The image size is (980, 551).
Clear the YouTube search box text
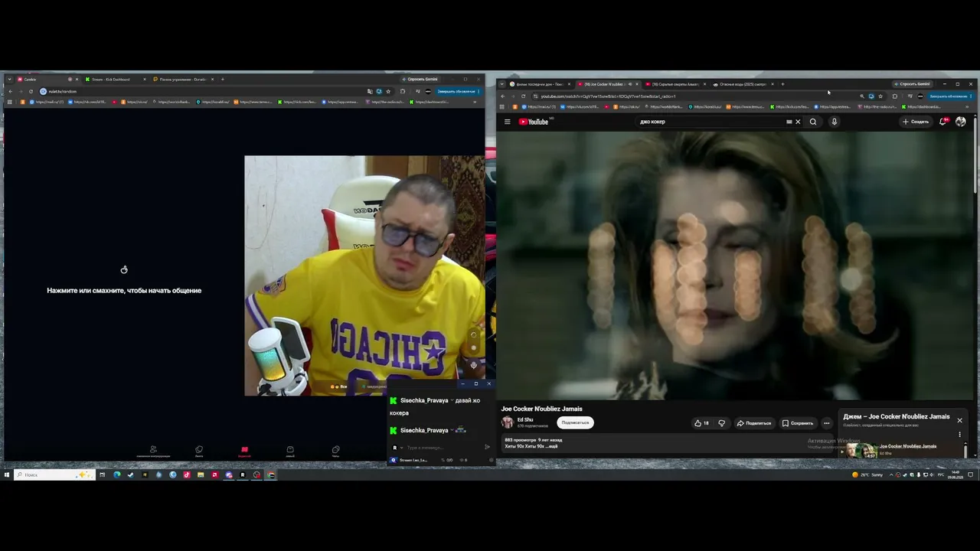pyautogui.click(x=798, y=122)
